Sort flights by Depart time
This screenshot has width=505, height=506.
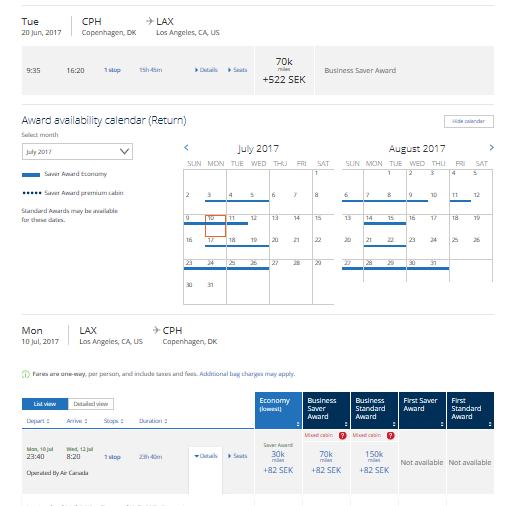[38, 421]
